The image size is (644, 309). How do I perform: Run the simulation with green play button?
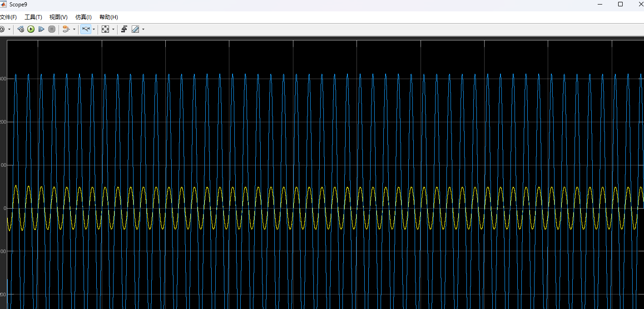31,29
